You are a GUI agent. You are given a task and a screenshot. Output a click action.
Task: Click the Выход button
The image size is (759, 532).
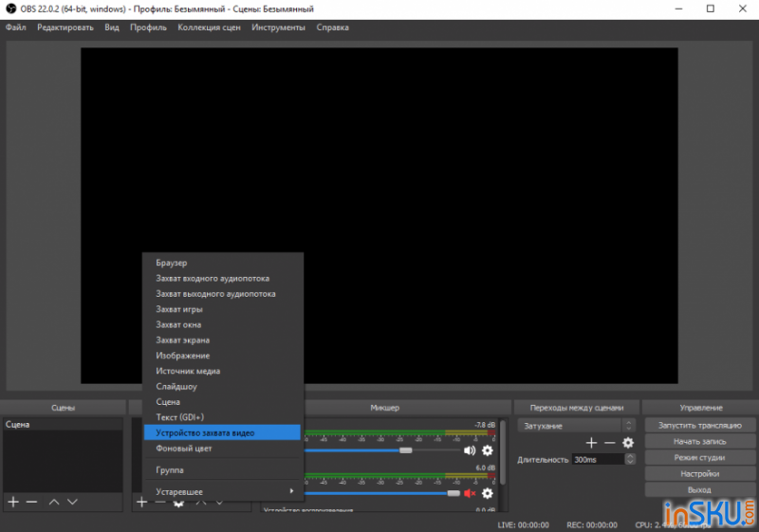point(699,490)
